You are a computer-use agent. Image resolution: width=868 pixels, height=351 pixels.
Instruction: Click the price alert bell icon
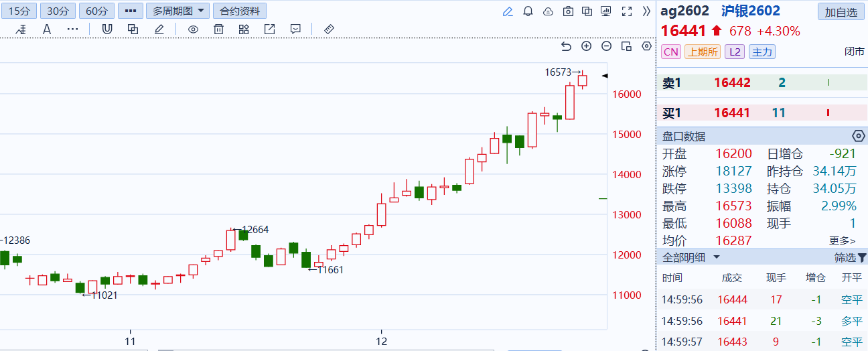528,11
